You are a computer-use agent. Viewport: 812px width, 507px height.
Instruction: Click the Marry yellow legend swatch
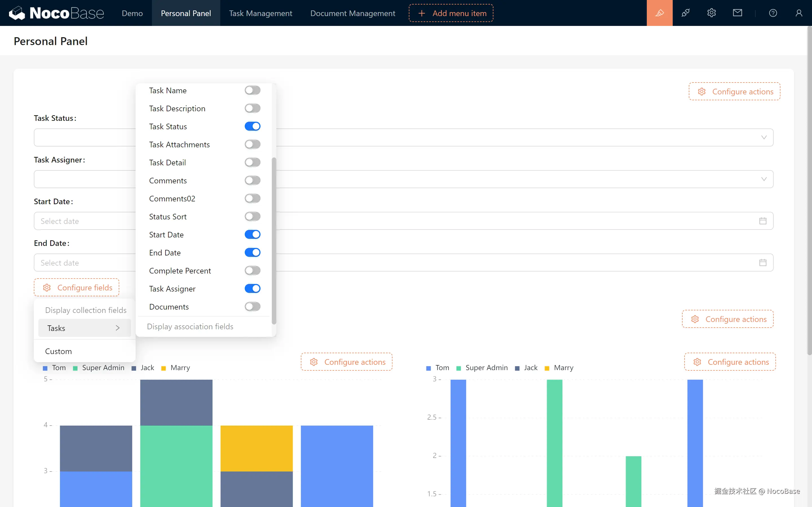pos(164,368)
